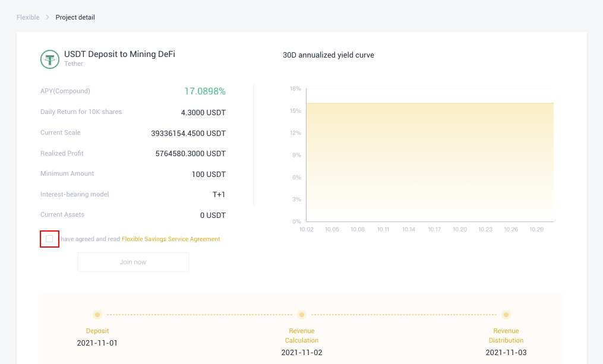Click the Revenue Distribution timeline marker dot
Screen dimensions: 603x364
point(506,315)
